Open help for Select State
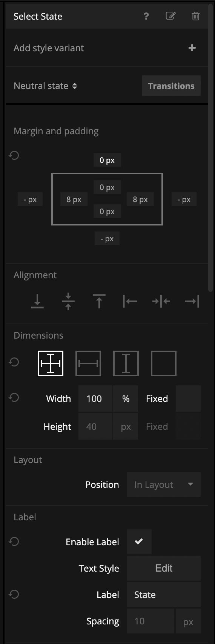This screenshot has height=644, width=215. 146,16
